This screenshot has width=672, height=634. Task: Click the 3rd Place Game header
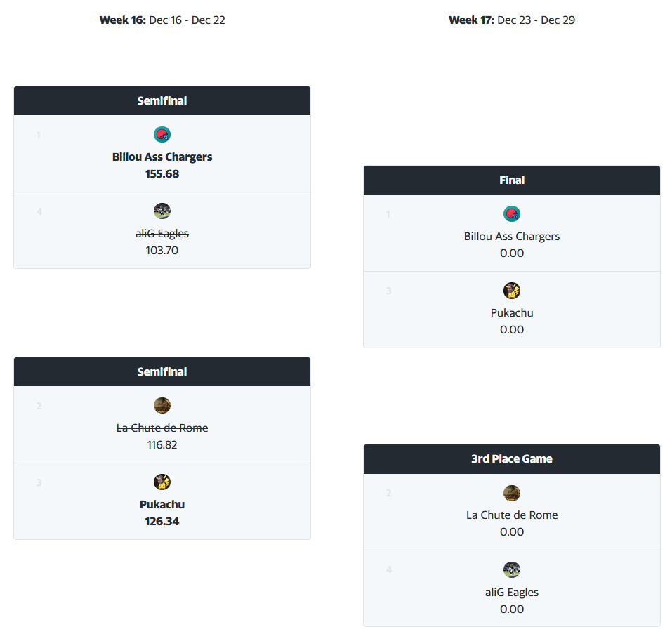(x=512, y=459)
